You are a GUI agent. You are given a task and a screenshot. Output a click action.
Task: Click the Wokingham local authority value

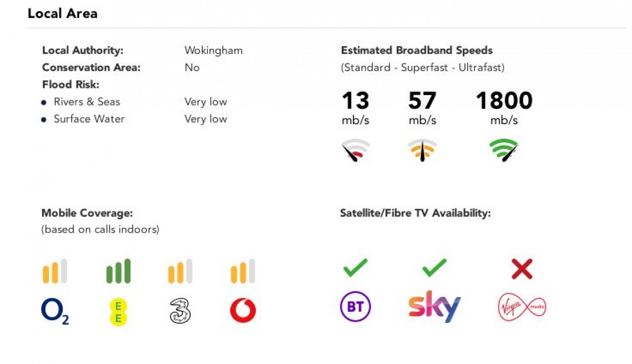pyautogui.click(x=213, y=50)
